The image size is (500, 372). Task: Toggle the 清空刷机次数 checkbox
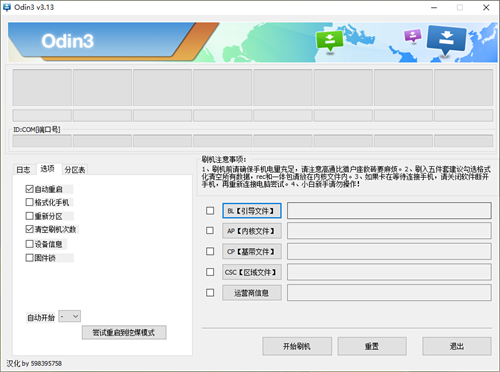pyautogui.click(x=29, y=229)
